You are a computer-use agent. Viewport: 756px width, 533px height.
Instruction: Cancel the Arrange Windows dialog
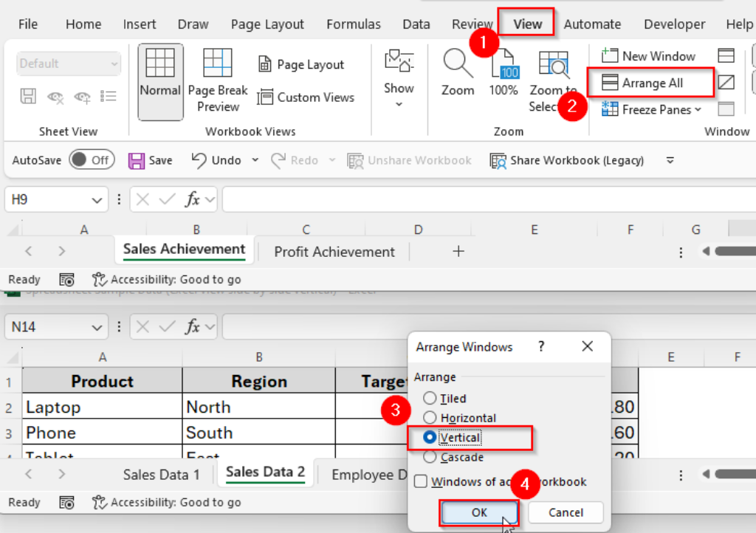[565, 512]
